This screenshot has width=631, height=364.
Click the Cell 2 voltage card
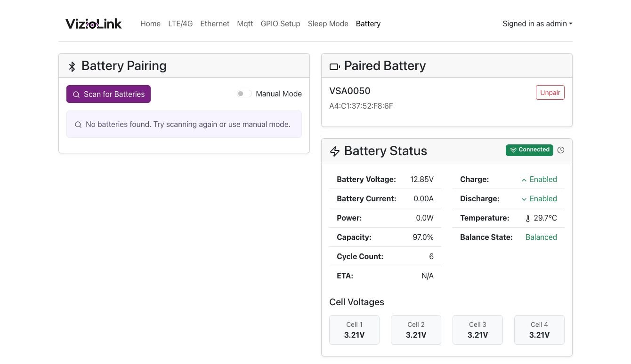[x=416, y=330]
